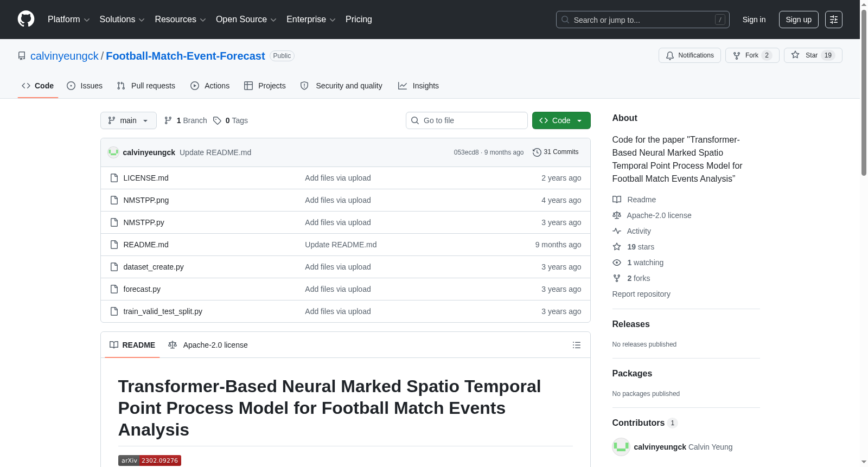Image resolution: width=868 pixels, height=467 pixels.
Task: Open the arXiv 2302.09276 badge
Action: pyautogui.click(x=150, y=460)
